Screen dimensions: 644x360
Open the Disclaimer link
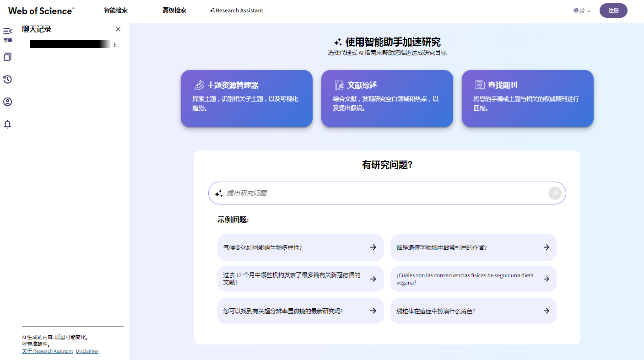pyautogui.click(x=87, y=351)
